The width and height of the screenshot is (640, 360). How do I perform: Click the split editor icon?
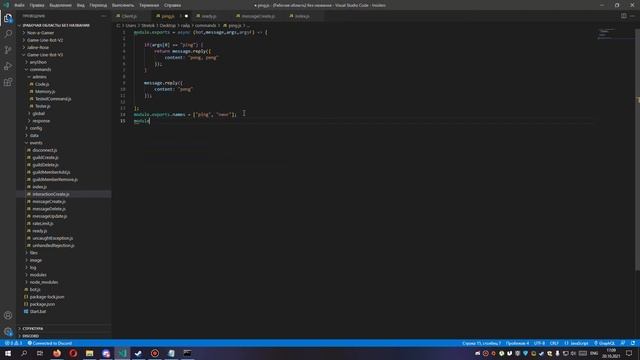624,16
